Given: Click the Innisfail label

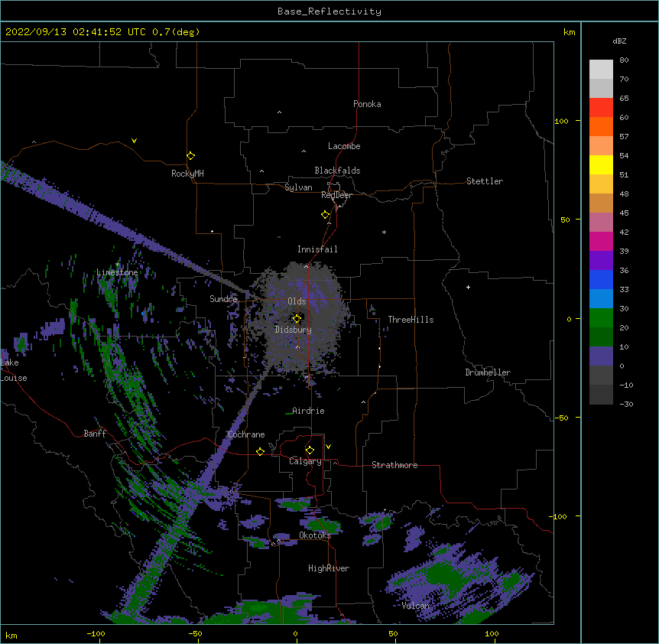Looking at the screenshot, I should pyautogui.click(x=317, y=249).
